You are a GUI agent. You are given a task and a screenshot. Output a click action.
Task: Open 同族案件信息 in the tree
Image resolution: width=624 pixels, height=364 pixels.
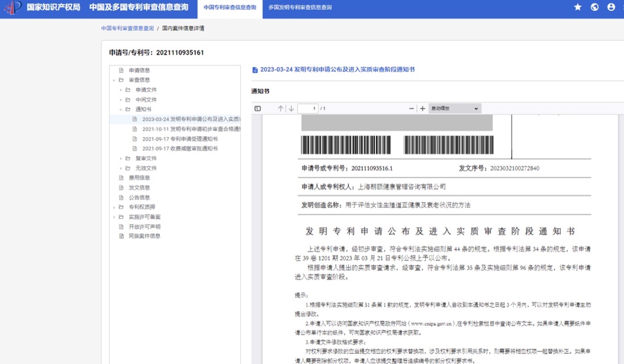pos(145,236)
